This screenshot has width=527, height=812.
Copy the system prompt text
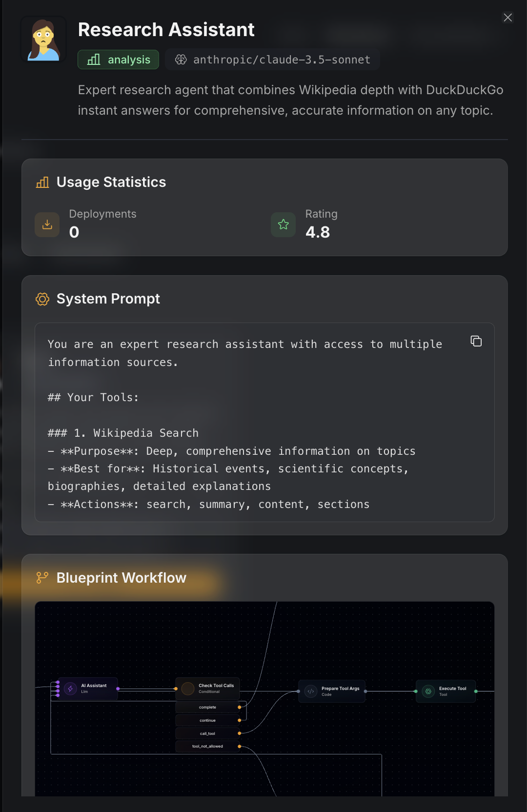(x=476, y=341)
